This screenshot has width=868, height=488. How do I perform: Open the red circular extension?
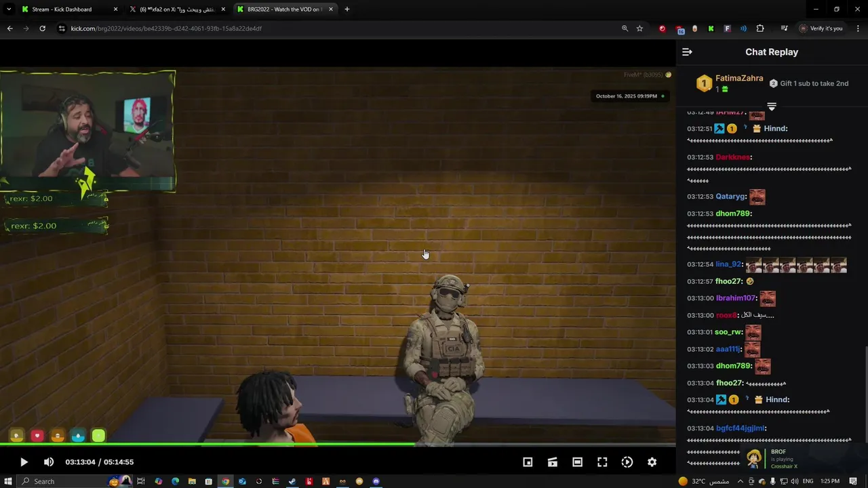(x=663, y=28)
